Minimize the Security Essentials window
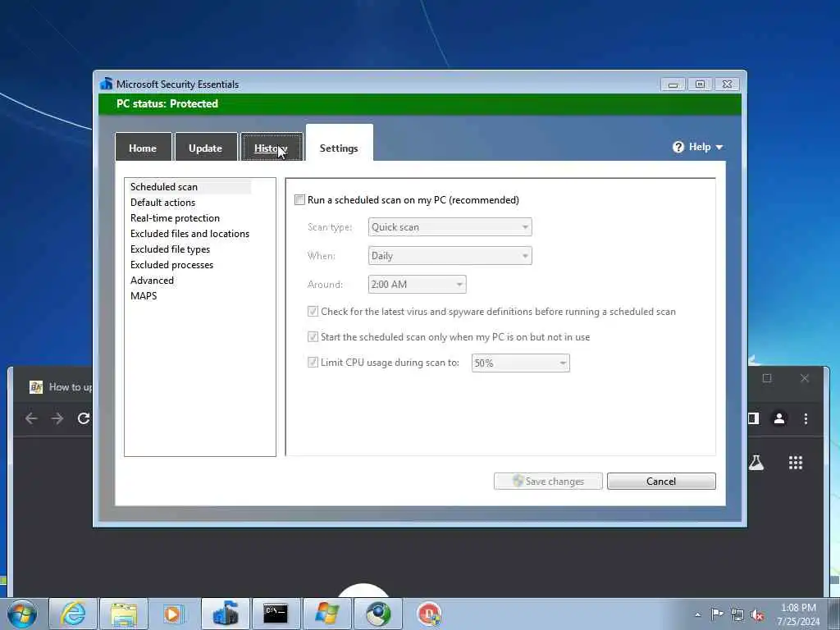The height and width of the screenshot is (630, 840). tap(673, 84)
